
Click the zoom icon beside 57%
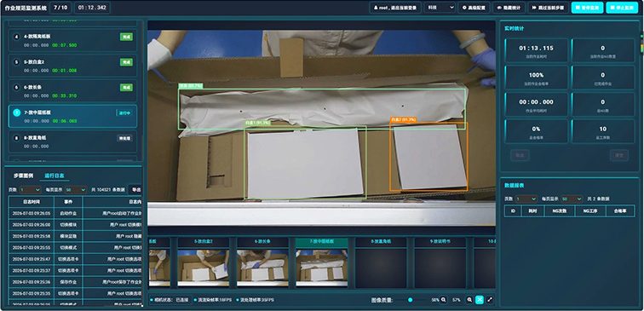(x=469, y=300)
